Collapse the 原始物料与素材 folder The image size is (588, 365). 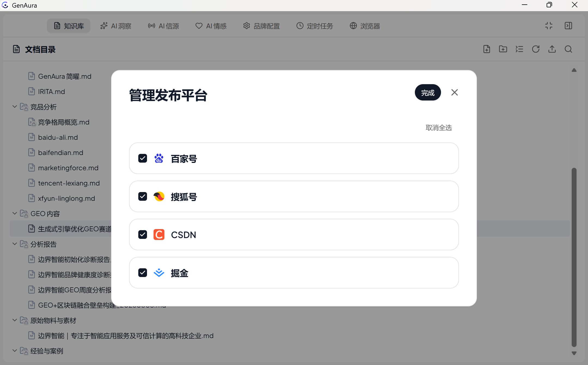tap(15, 320)
